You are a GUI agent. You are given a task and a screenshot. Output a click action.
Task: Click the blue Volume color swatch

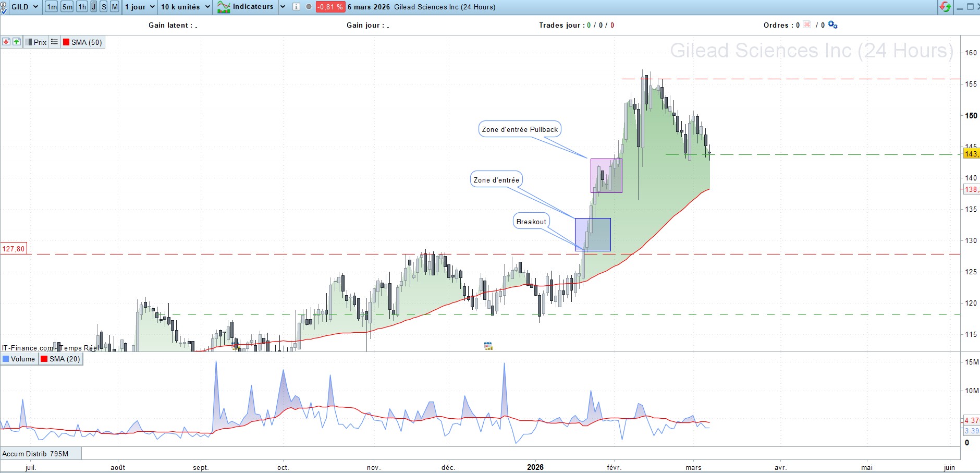6,359
